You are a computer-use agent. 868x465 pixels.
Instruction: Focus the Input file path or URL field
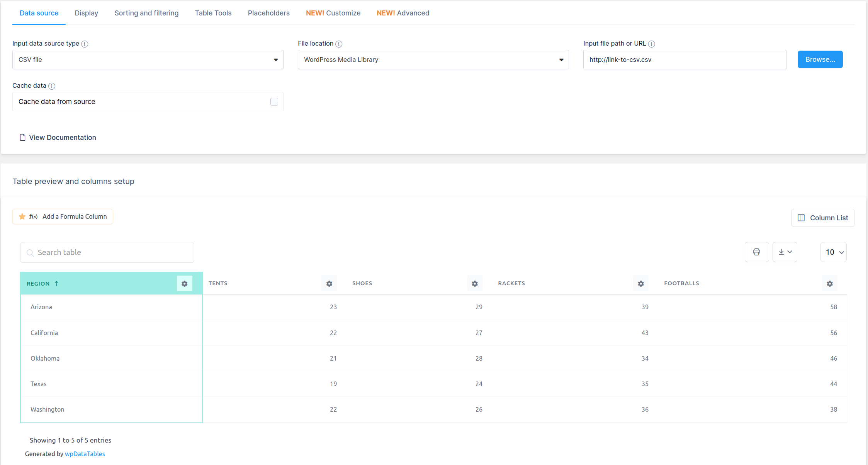pos(685,60)
